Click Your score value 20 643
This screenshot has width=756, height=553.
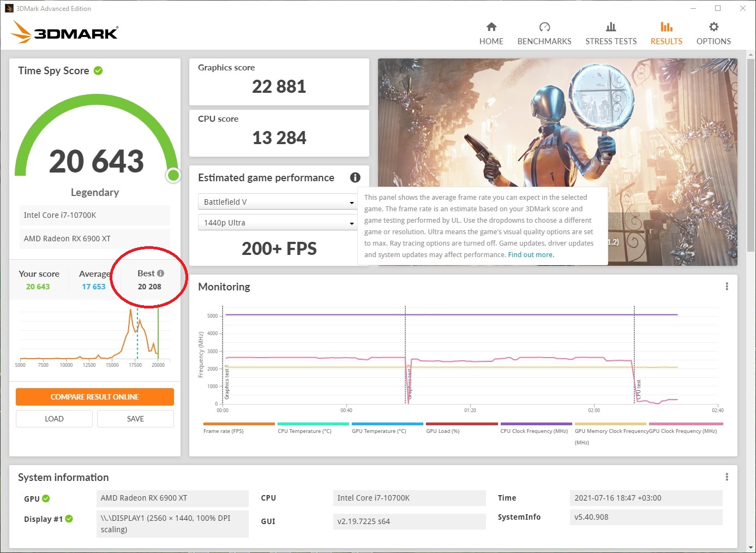click(38, 287)
